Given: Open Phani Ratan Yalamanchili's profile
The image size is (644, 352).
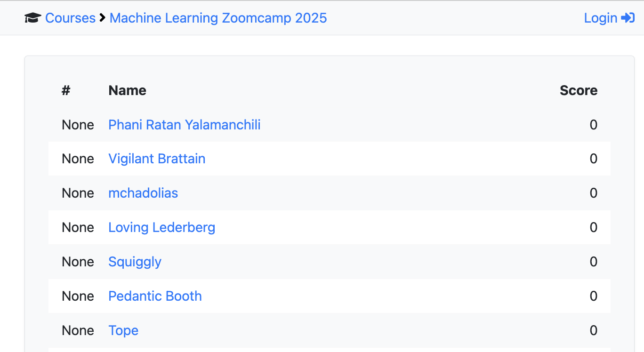Looking at the screenshot, I should pos(184,125).
